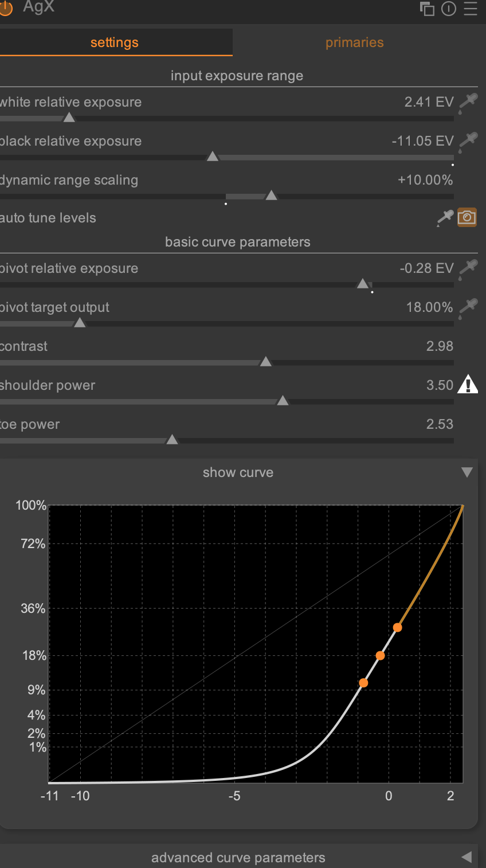Pick pivot target output from image
This screenshot has height=868, width=486.
click(468, 307)
